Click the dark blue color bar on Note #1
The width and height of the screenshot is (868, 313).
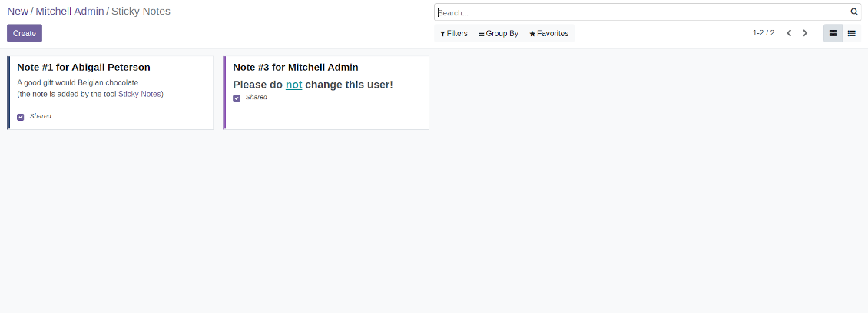[8, 92]
